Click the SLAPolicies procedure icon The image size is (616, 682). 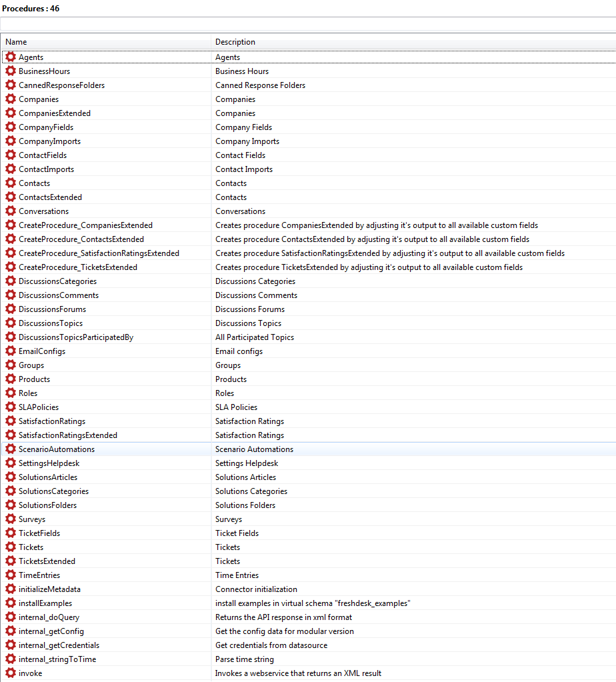click(11, 407)
